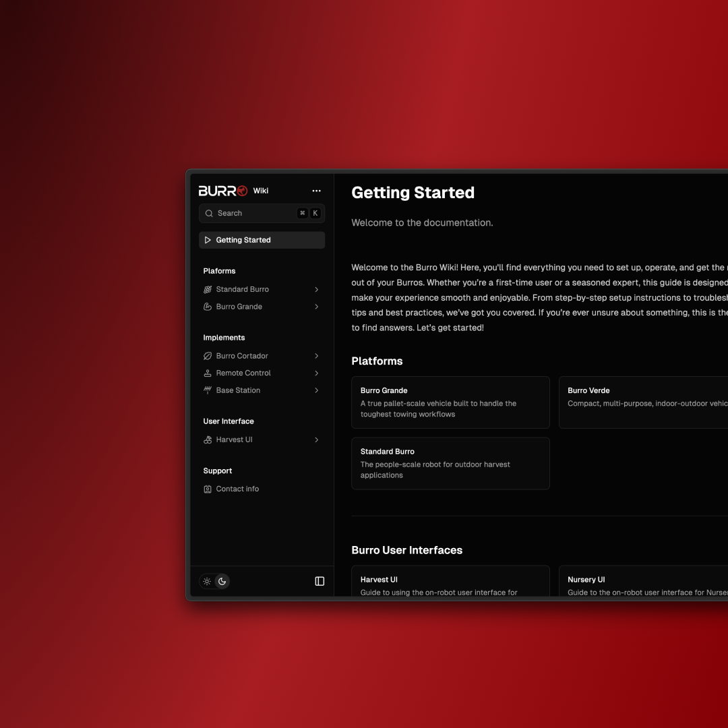Open the Nursery UI interface card

644,581
